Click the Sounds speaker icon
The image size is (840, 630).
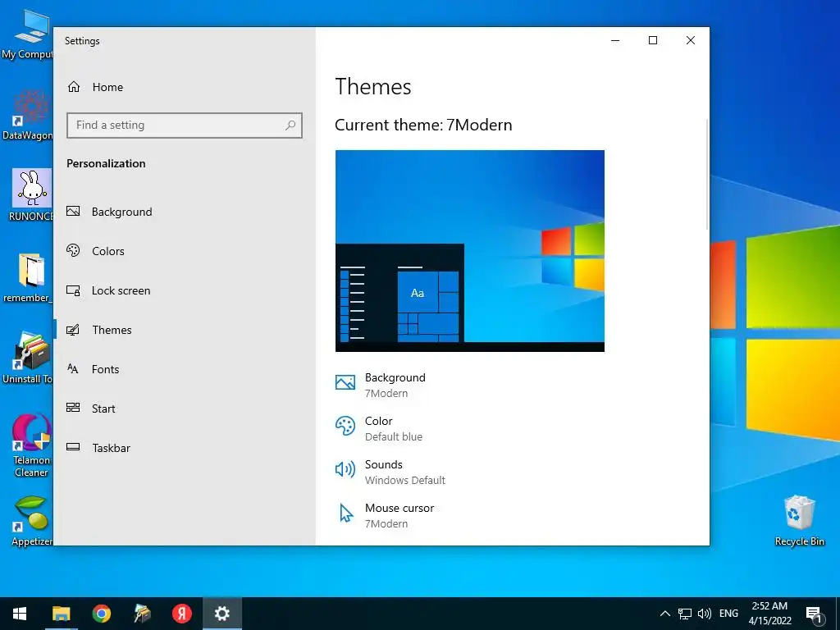pos(345,469)
